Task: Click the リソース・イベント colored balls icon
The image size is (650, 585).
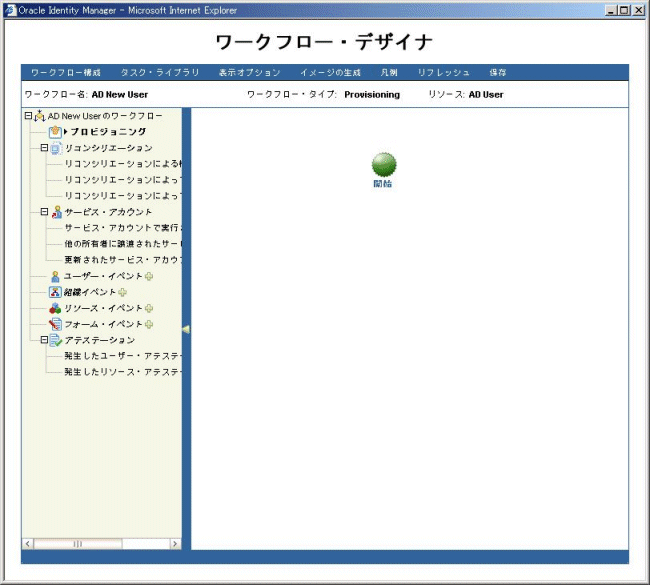Action: [x=55, y=308]
